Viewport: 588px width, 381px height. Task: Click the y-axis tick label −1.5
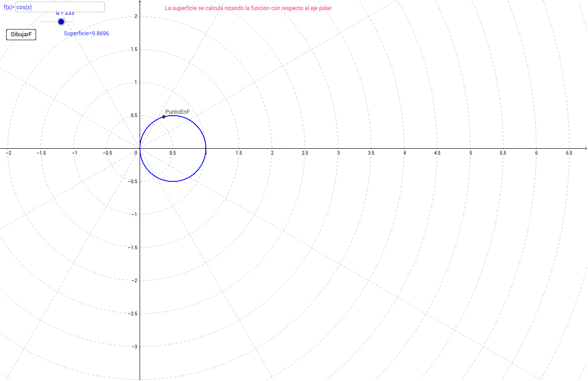132,247
